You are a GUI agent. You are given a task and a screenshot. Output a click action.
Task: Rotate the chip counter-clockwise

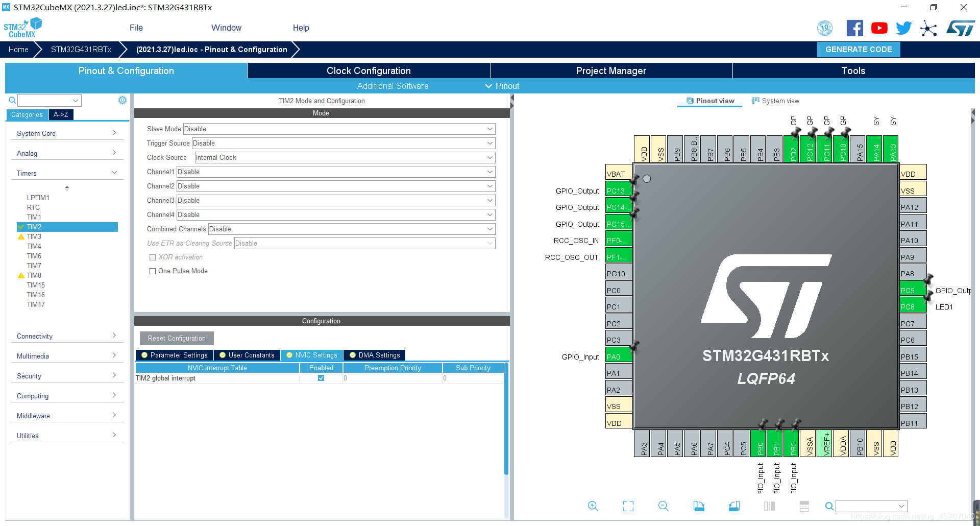coord(734,506)
